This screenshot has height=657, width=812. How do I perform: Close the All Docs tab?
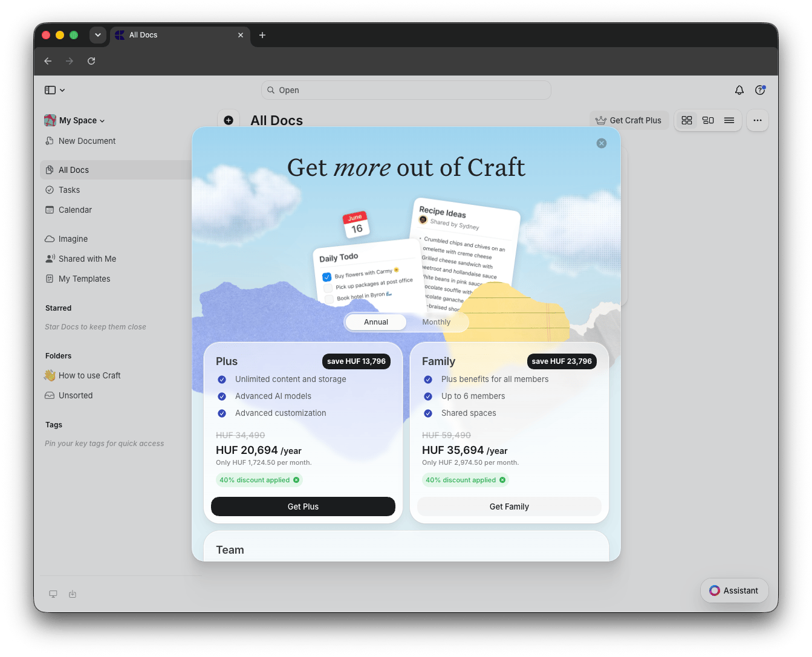point(241,35)
